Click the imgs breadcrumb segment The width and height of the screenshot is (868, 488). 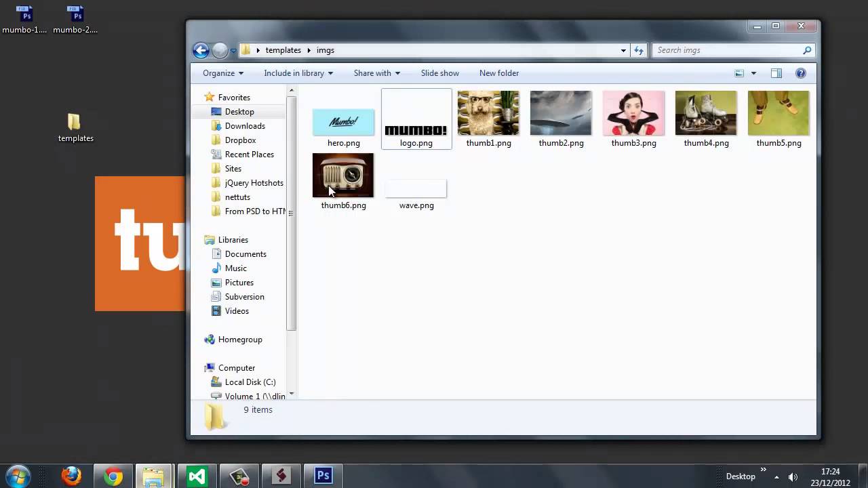pyautogui.click(x=325, y=50)
